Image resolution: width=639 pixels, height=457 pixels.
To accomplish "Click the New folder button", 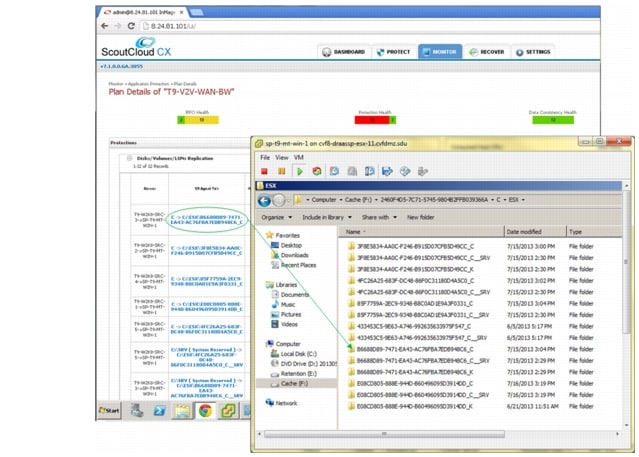I will coord(421,217).
